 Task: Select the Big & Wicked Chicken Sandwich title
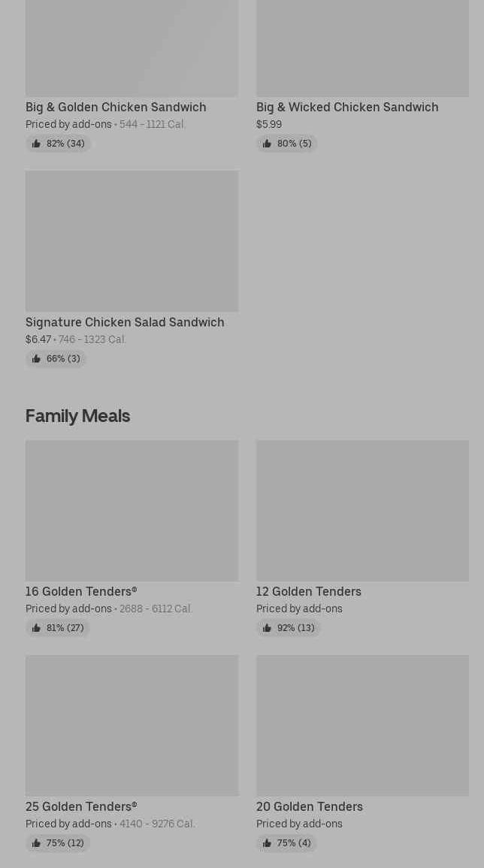click(347, 107)
